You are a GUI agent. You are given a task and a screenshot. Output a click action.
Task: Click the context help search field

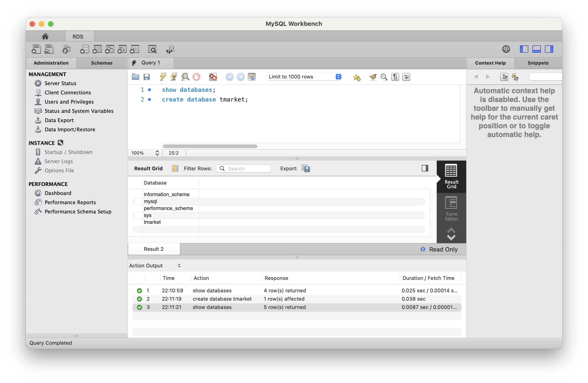(x=546, y=77)
